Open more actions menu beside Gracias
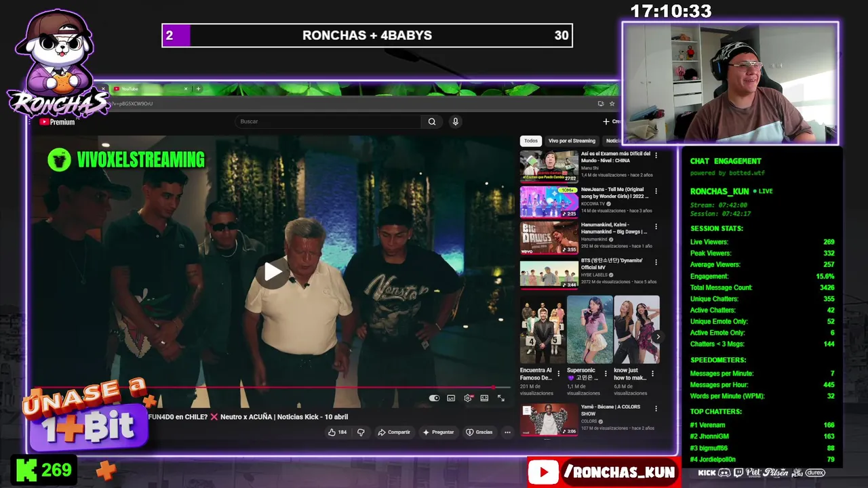The width and height of the screenshot is (868, 488). pyautogui.click(x=507, y=432)
